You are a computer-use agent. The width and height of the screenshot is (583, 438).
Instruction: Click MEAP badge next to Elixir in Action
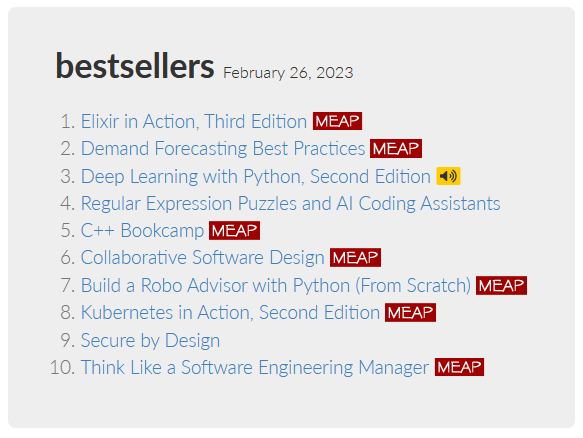(337, 121)
